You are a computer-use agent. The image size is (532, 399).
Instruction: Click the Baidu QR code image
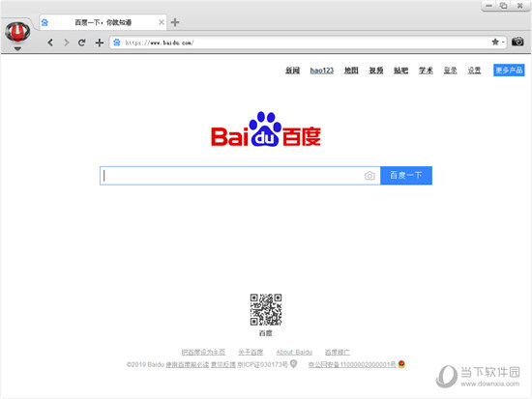(x=266, y=309)
